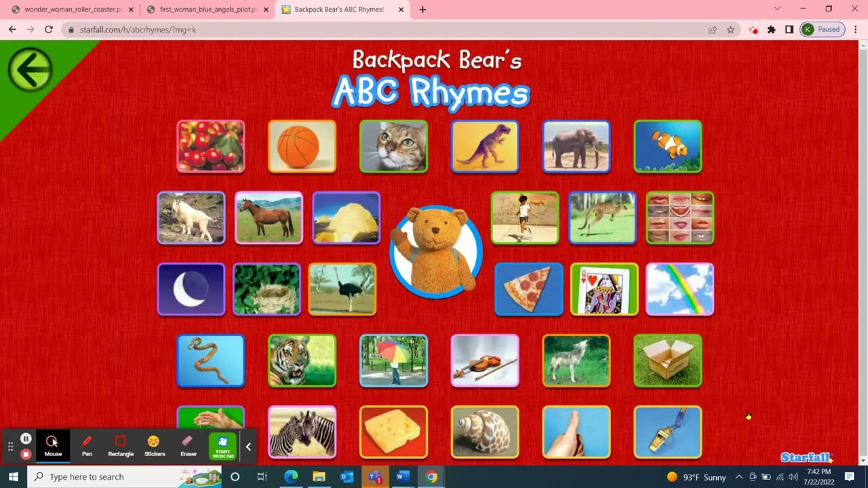The width and height of the screenshot is (868, 488).
Task: Click the starfall.com address bar
Action: [x=380, y=30]
